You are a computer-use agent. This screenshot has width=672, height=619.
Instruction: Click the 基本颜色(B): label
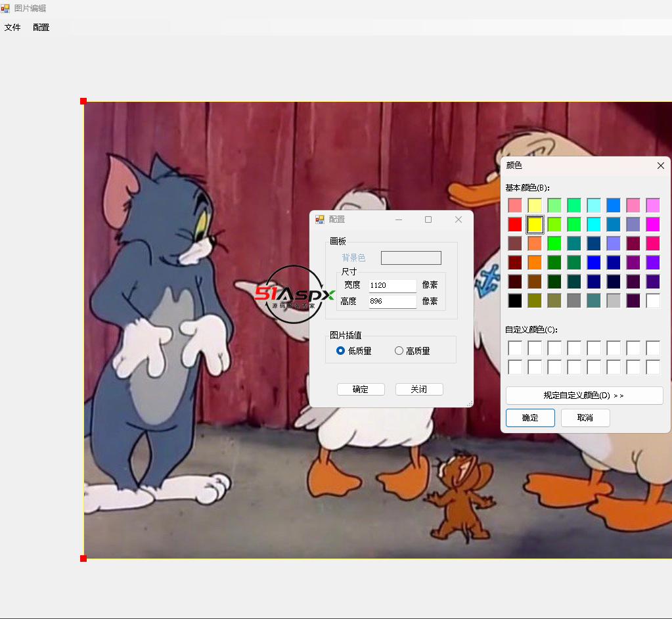[x=527, y=188]
